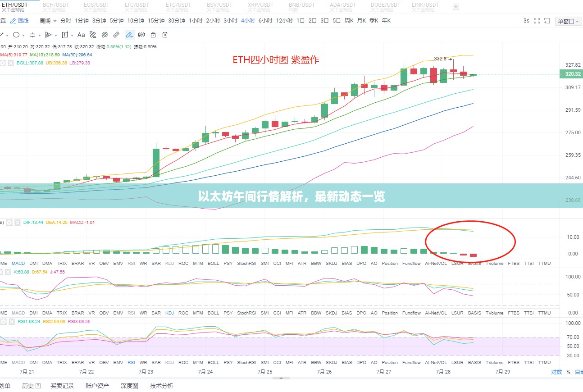583x392 pixels.
Task: Click the 3s refresh interval label
Action: [526, 21]
